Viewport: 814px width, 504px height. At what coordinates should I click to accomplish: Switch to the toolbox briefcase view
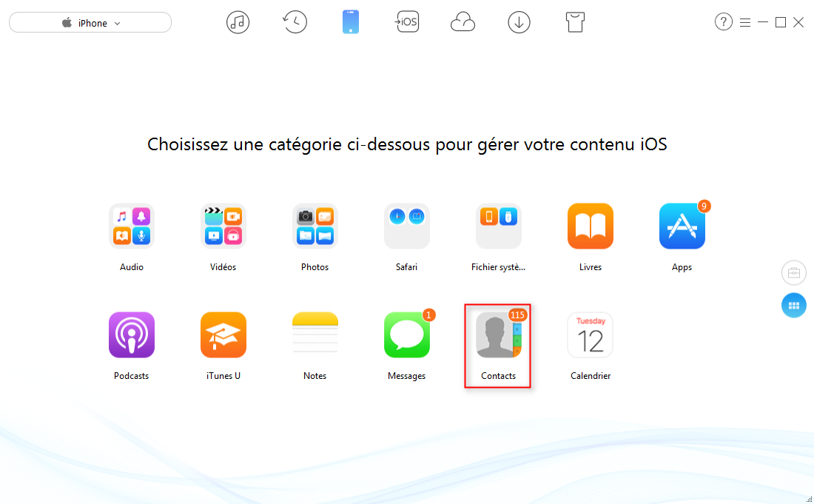(794, 273)
